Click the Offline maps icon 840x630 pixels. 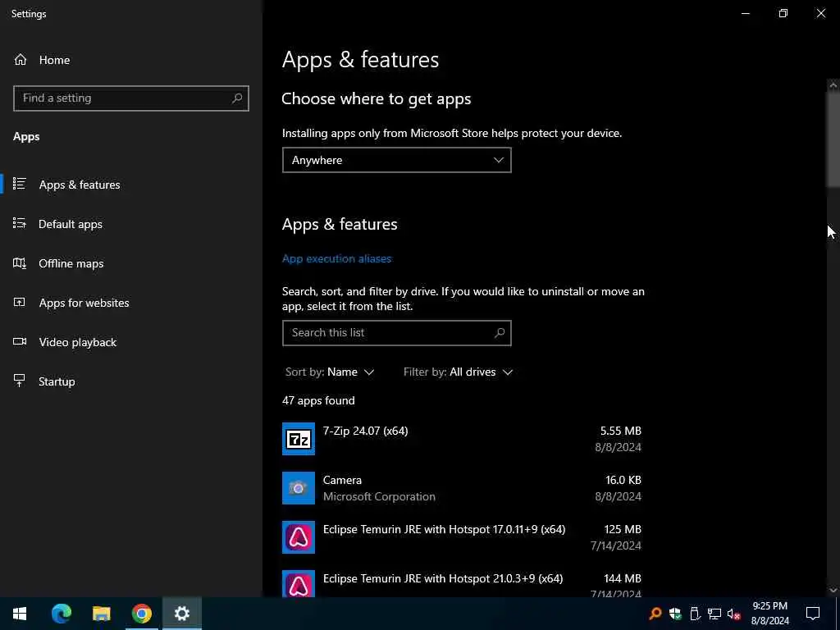20,263
